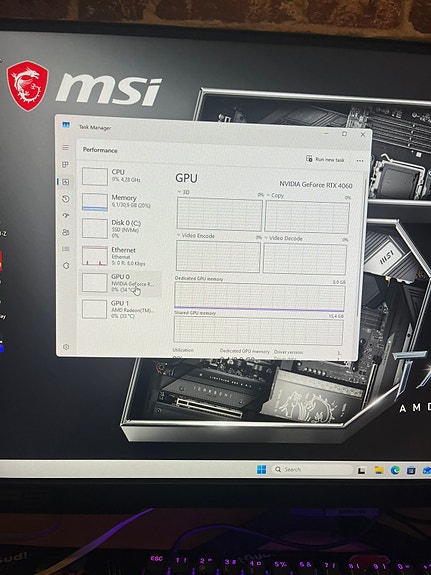431x575 pixels.
Task: Open the Details page icon
Action: pyautogui.click(x=66, y=249)
